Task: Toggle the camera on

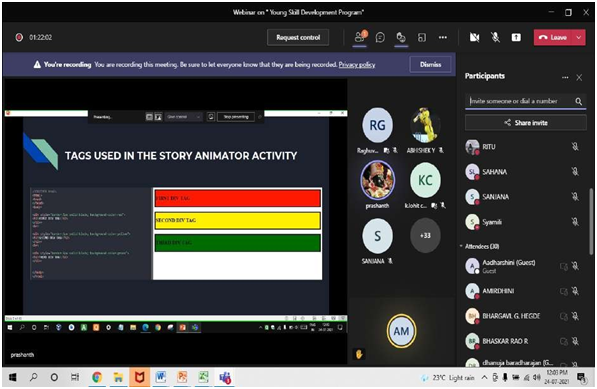Action: 474,37
